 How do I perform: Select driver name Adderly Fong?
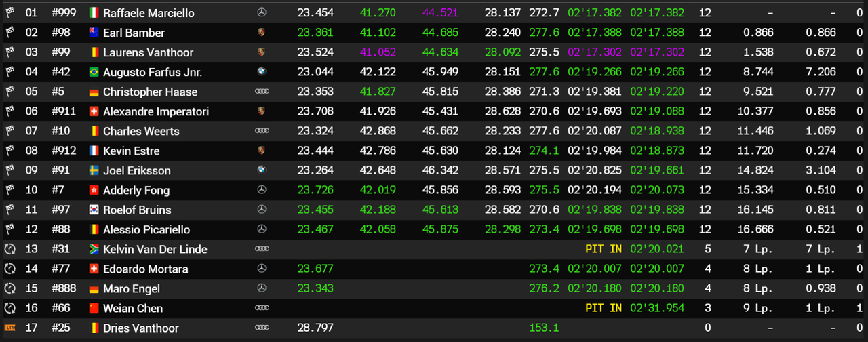136,191
